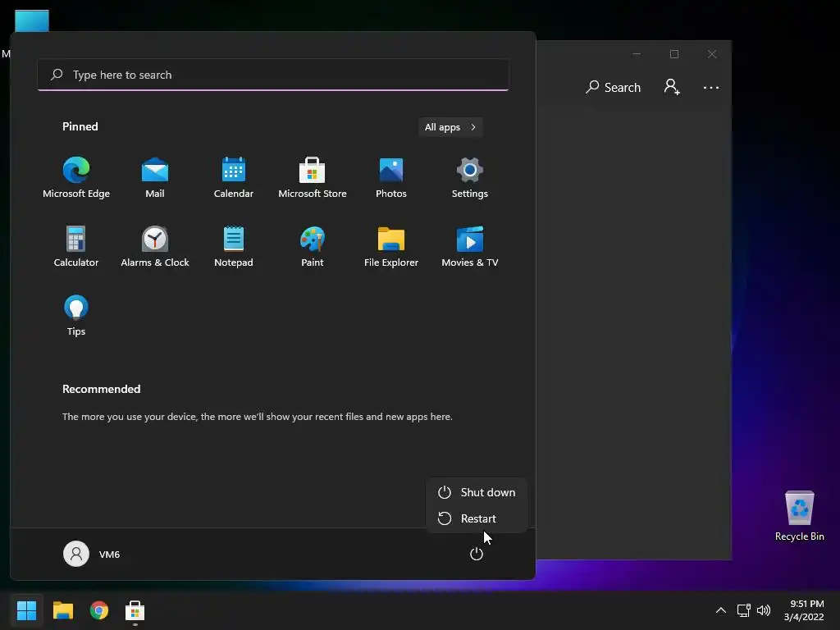Viewport: 840px width, 630px height.
Task: Open the clock showing 9:51 PM
Action: coord(804,610)
